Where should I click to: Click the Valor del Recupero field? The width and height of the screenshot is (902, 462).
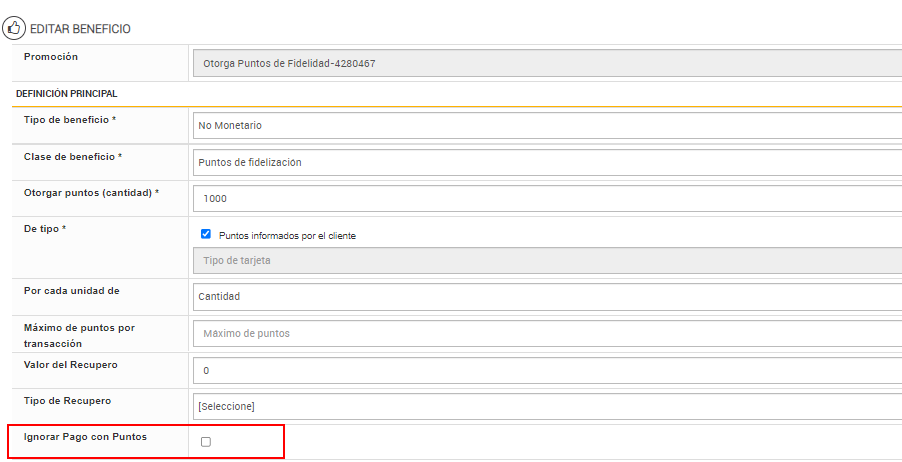click(x=547, y=370)
